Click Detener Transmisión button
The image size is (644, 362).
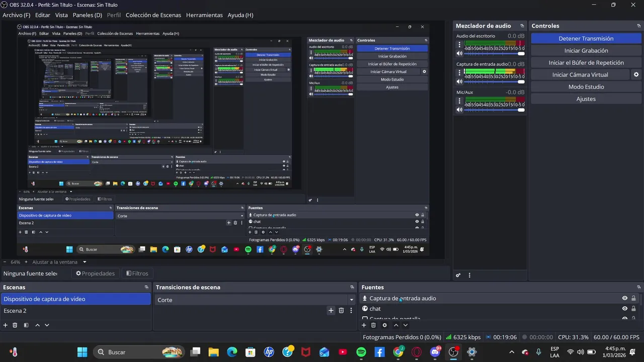pyautogui.click(x=586, y=38)
